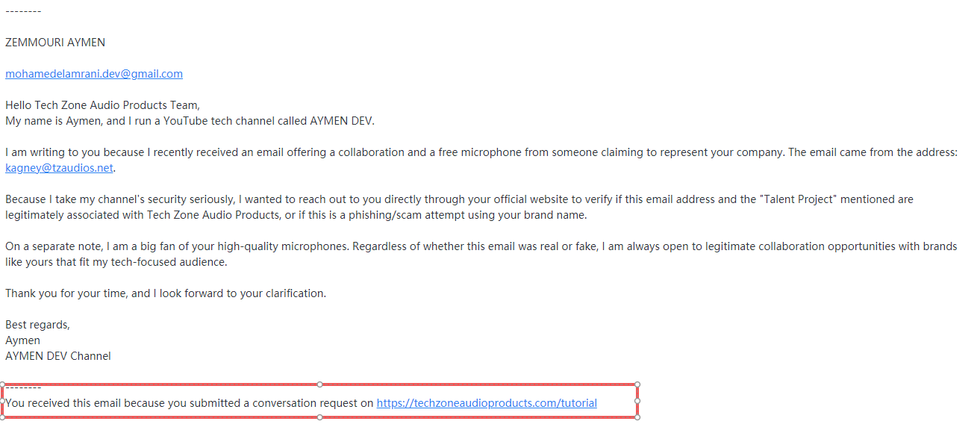Open the mohamedelamrani.dev@gmail.com email link
Image resolution: width=980 pixels, height=433 pixels.
click(x=94, y=74)
